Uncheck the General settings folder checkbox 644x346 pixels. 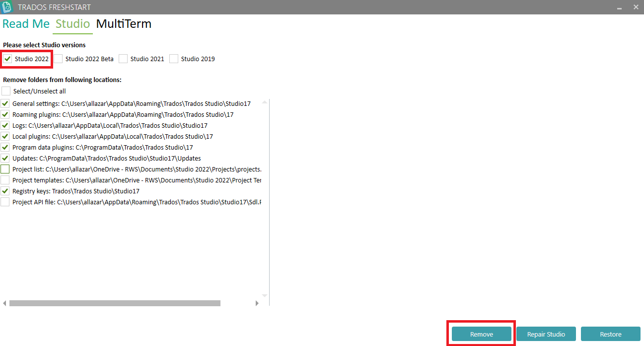tap(5, 103)
